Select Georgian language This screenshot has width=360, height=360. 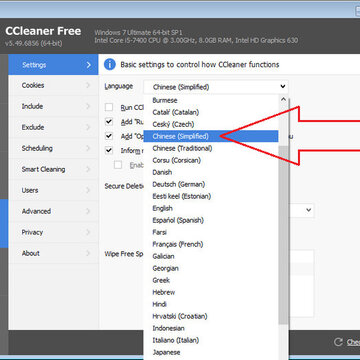pyautogui.click(x=211, y=268)
